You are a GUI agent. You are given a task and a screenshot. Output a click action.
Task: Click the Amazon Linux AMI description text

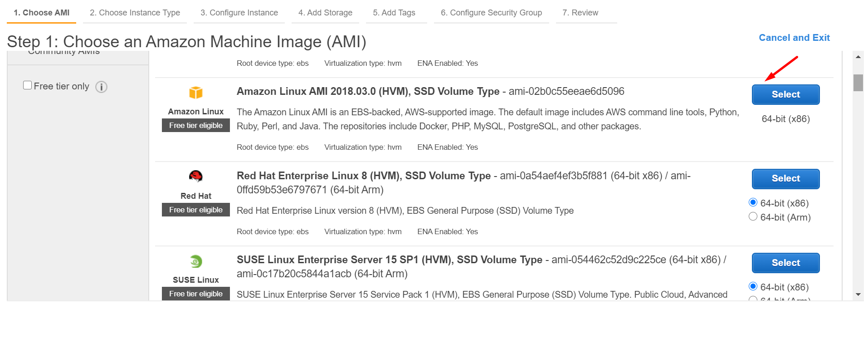pyautogui.click(x=488, y=119)
